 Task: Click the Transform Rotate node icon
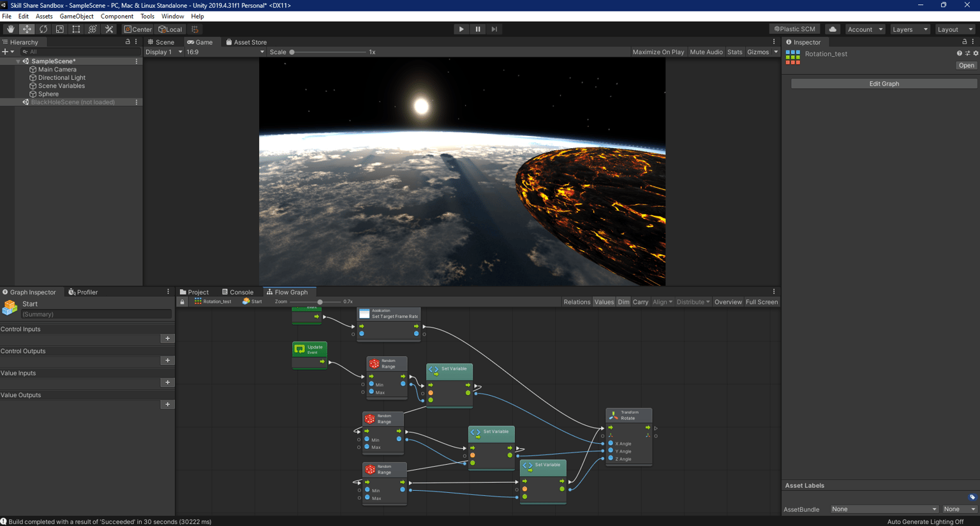[x=613, y=415]
